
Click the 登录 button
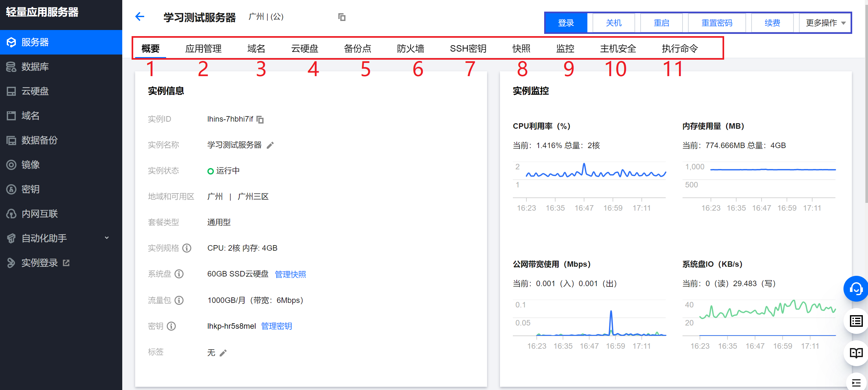[x=566, y=23]
